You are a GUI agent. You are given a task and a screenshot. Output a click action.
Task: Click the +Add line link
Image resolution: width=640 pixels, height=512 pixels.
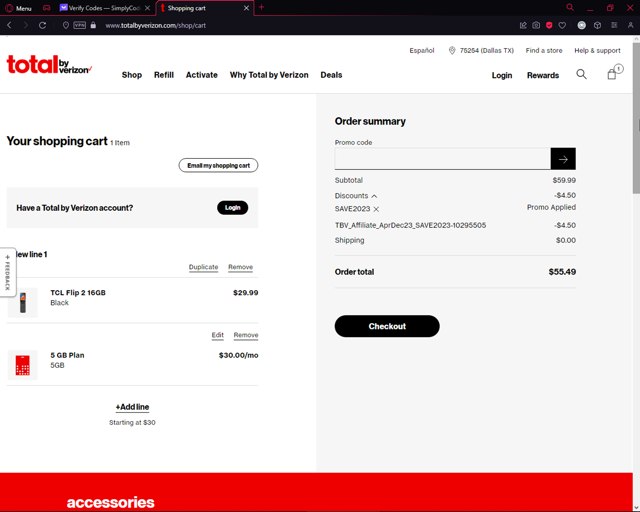pos(132,407)
